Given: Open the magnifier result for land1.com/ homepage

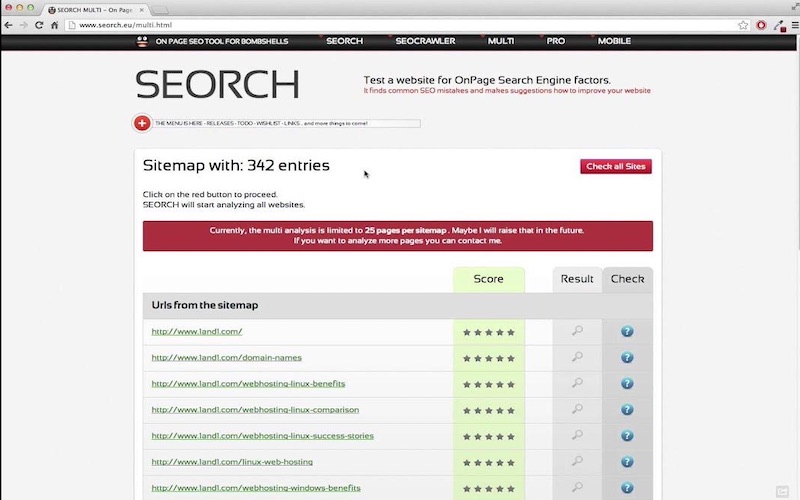Looking at the screenshot, I should pyautogui.click(x=577, y=331).
